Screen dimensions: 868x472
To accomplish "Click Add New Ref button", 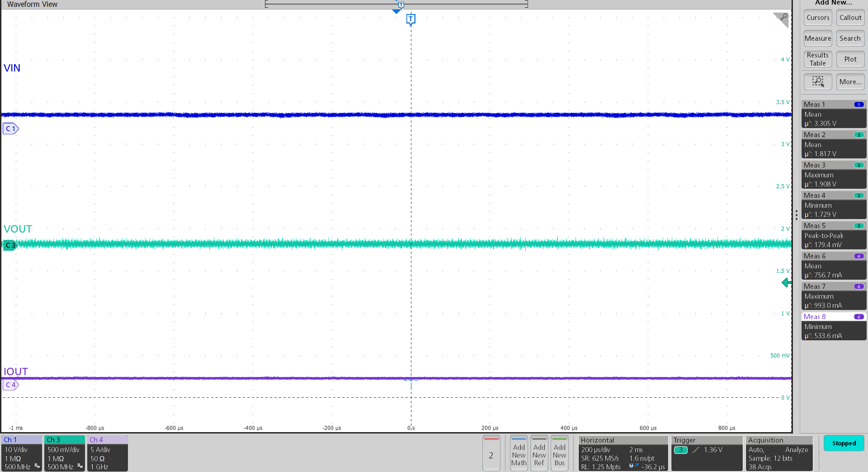I will coord(539,453).
